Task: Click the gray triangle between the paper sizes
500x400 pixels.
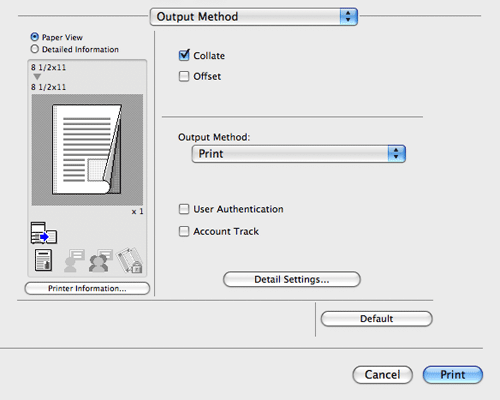Action: click(x=37, y=77)
